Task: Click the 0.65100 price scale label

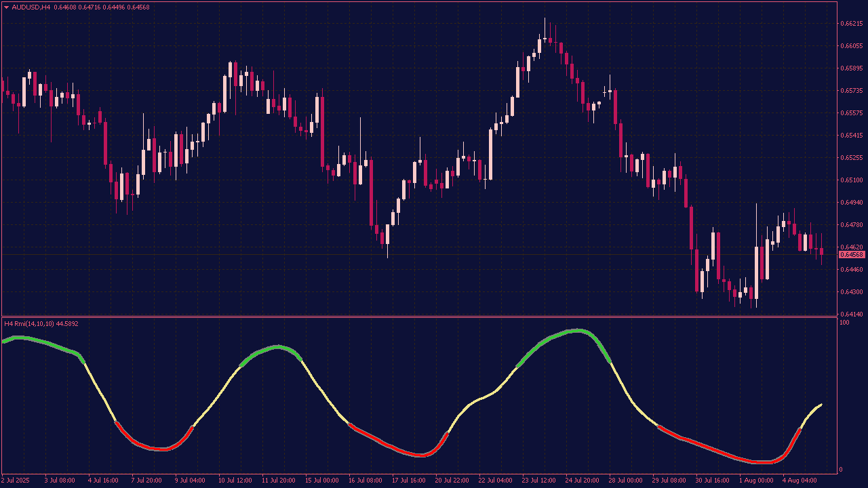Action: tap(851, 180)
